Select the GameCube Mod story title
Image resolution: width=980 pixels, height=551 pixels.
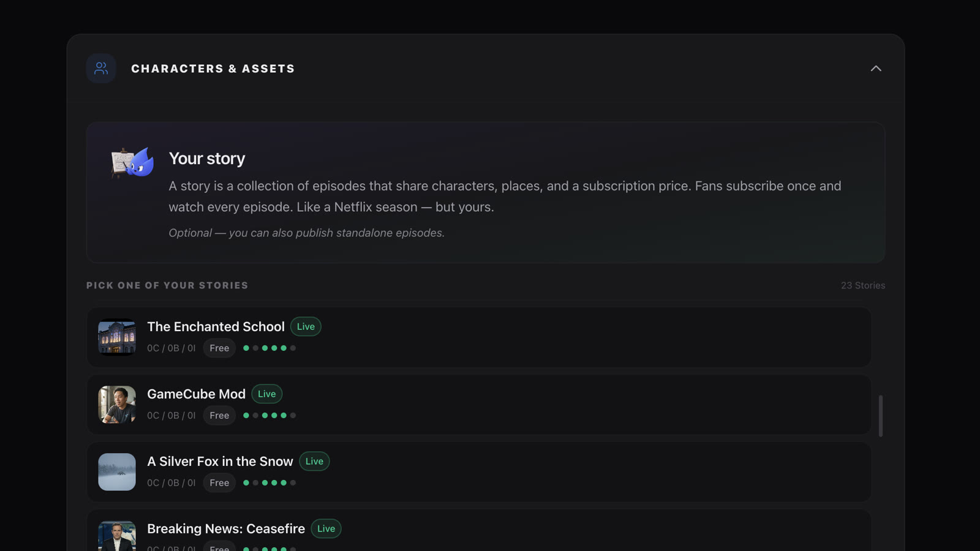pyautogui.click(x=196, y=394)
